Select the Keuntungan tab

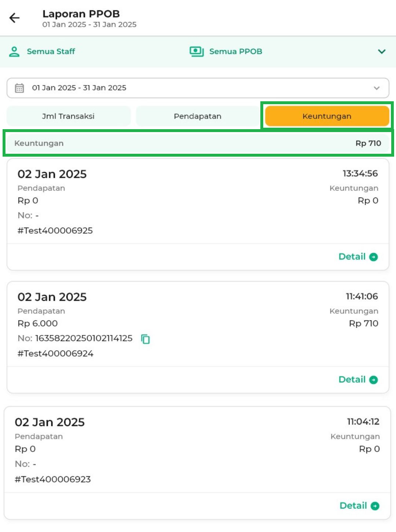(x=327, y=116)
